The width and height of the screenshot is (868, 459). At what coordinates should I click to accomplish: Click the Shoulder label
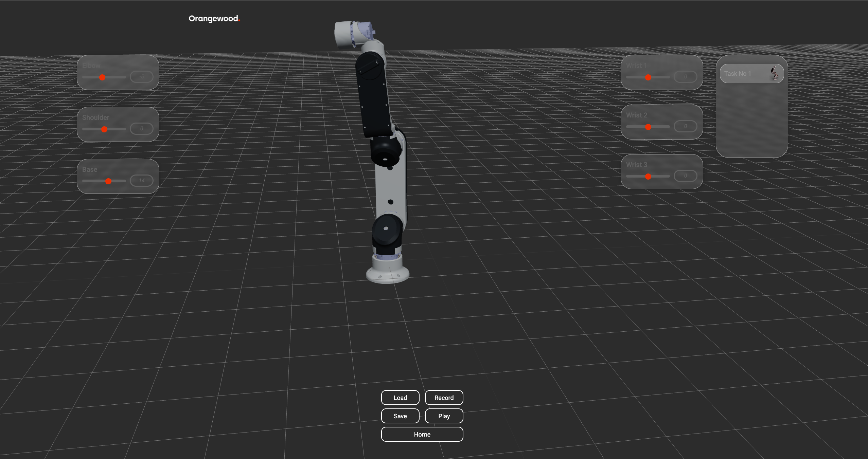[x=96, y=117]
